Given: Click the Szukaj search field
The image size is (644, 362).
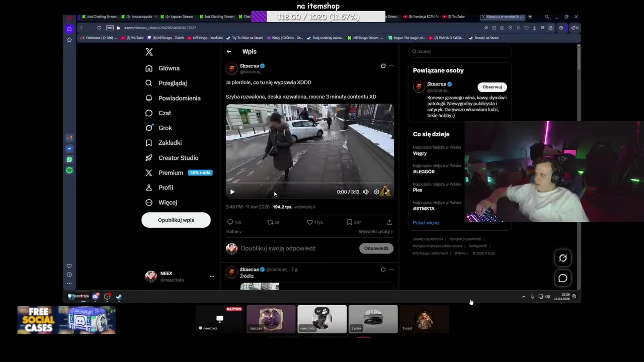Looking at the screenshot, I should 459,51.
